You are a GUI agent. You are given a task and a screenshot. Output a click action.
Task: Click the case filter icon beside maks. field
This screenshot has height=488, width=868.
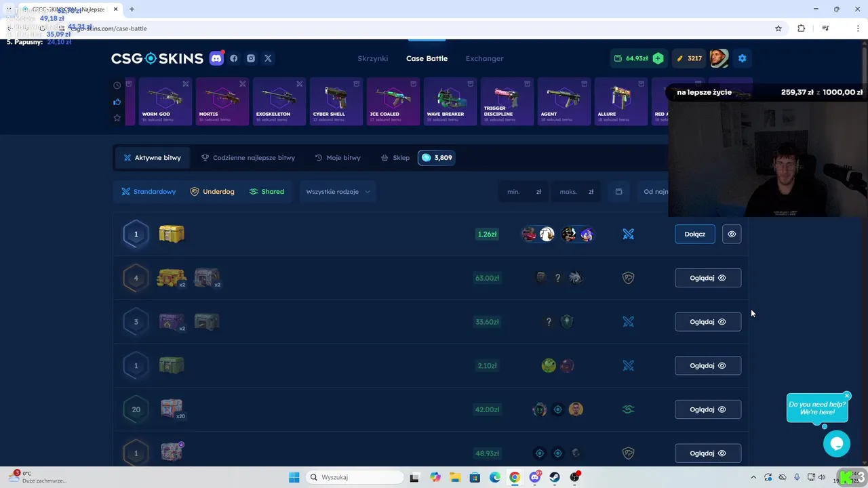point(618,192)
